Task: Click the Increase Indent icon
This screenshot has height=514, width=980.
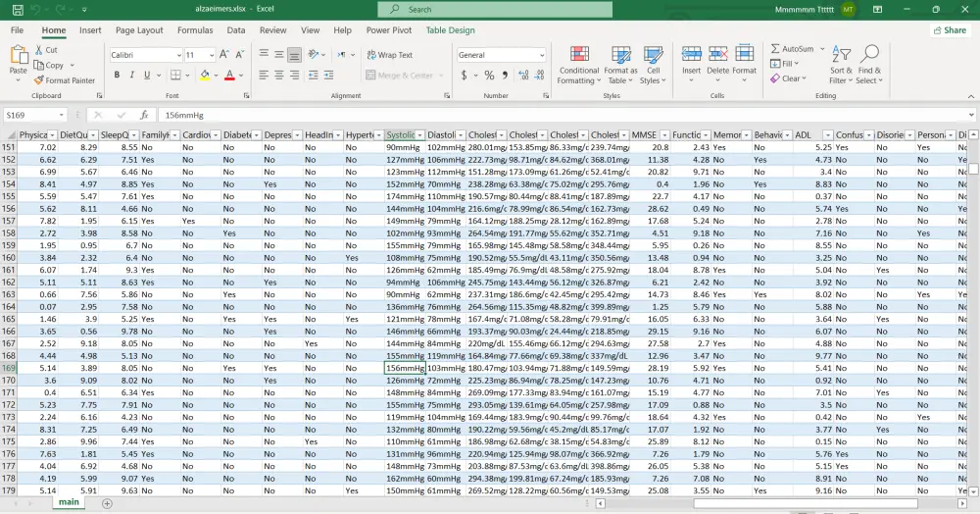Action: pos(328,75)
